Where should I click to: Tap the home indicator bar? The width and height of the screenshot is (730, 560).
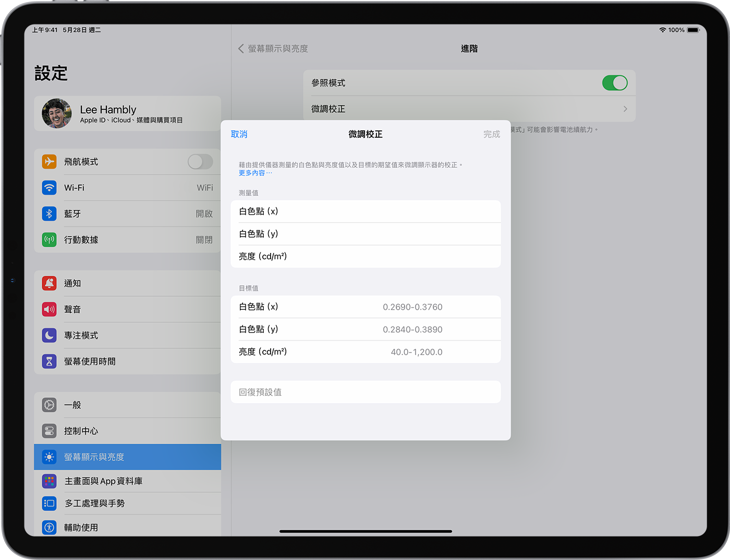pos(366,531)
